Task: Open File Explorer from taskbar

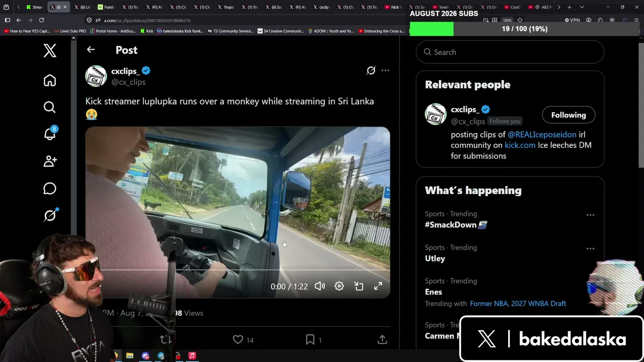Action: pyautogui.click(x=130, y=355)
